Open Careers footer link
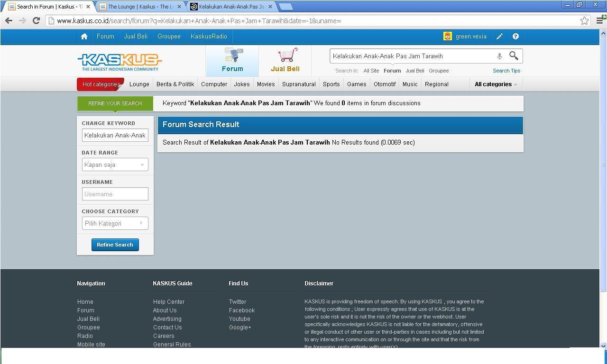 [164, 336]
